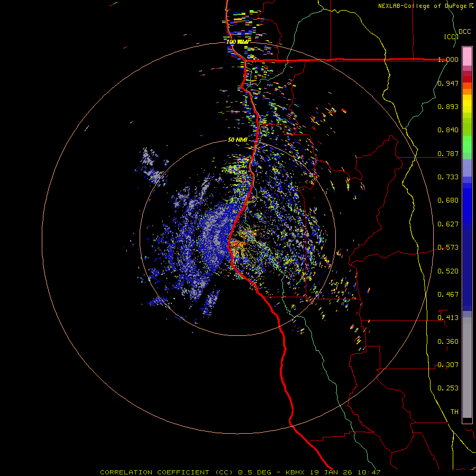Pick the black TH segment at the bar bottom
The height and width of the screenshot is (476, 476).
point(467,420)
